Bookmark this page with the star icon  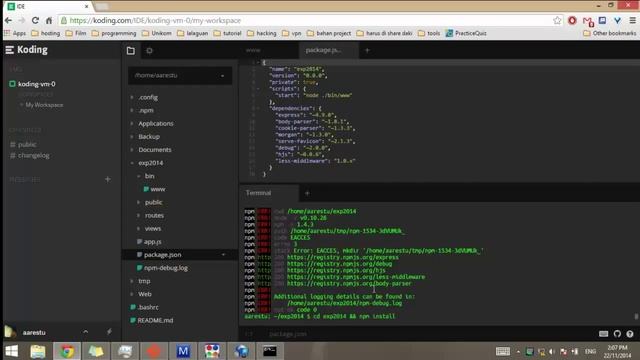[557, 20]
